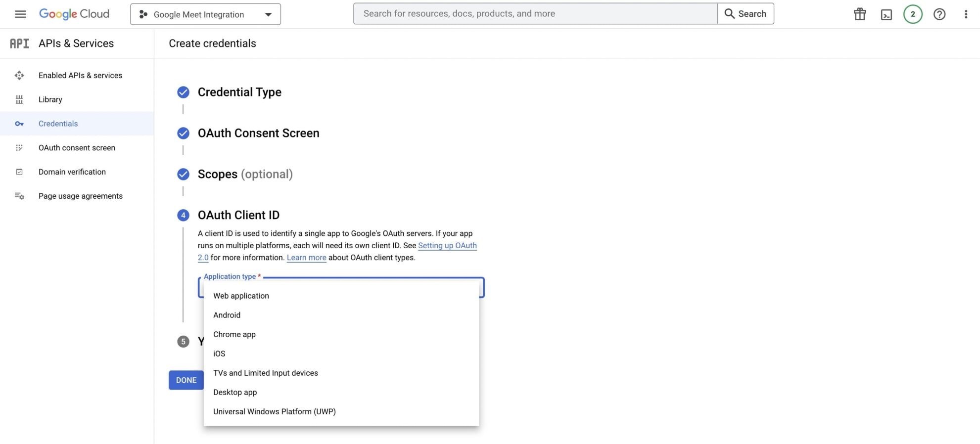Click the Google Cloud logo

tap(74, 14)
